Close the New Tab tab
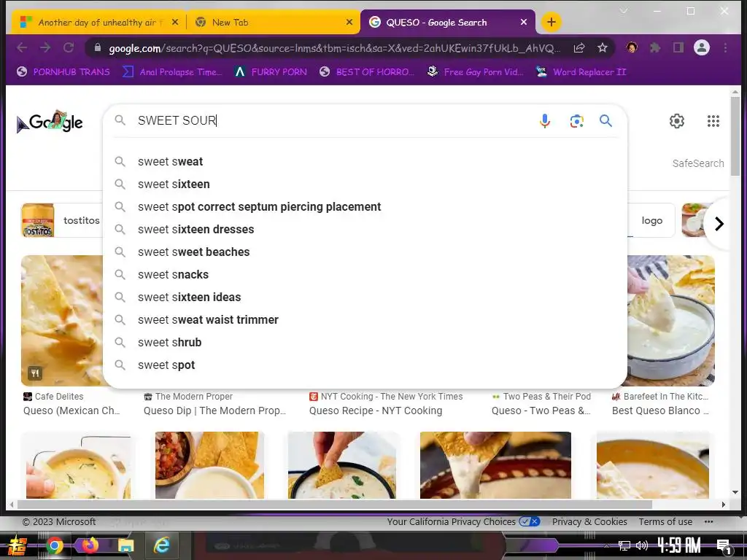The image size is (747, 560). 349,22
